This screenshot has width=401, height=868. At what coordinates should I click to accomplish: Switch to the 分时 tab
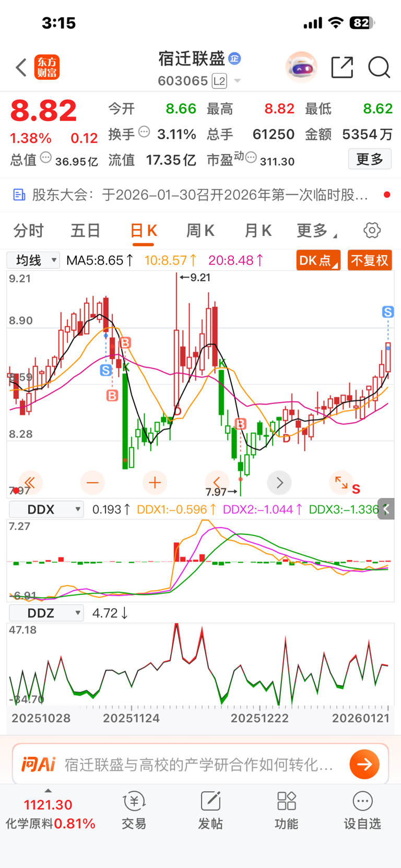click(x=28, y=230)
